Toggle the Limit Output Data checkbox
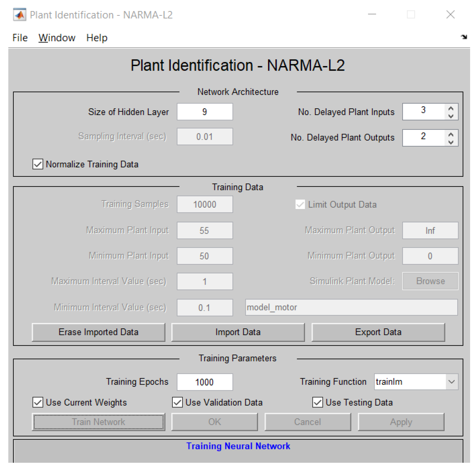 click(x=300, y=204)
